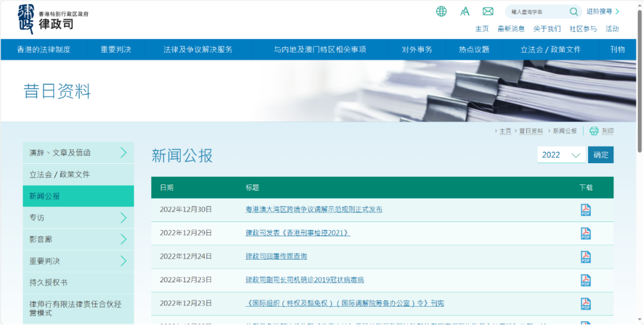Open 香港的法律制度 menu in navigation bar
Viewport: 644px width, 325px height.
pos(43,50)
